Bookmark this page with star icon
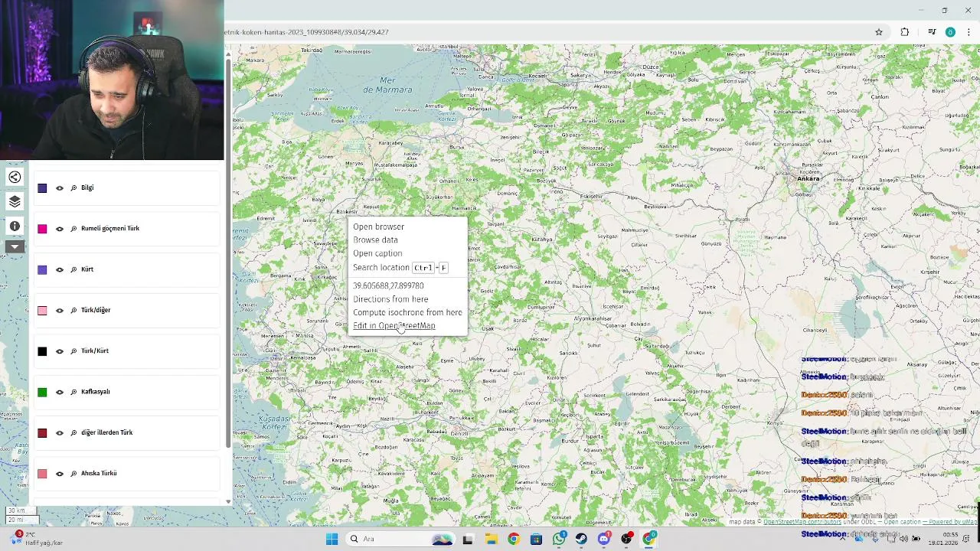The width and height of the screenshot is (980, 551). tap(879, 32)
